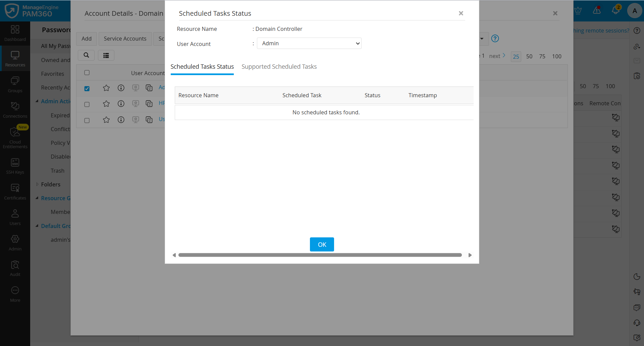Collapse the Resource Groups tree arrow
The image size is (644, 346).
point(37,198)
